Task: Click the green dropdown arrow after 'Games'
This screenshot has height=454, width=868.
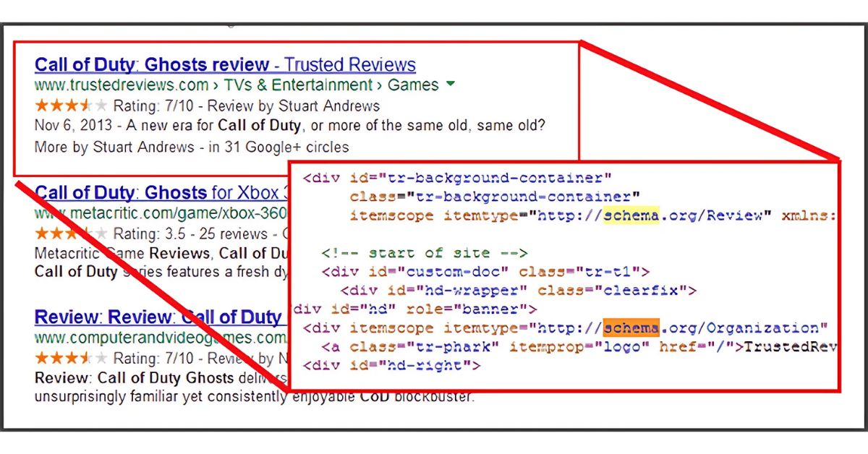Action: (x=451, y=85)
